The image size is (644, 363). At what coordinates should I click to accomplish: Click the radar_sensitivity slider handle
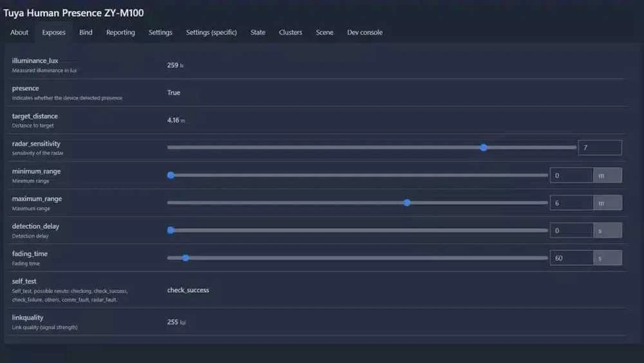tap(484, 148)
